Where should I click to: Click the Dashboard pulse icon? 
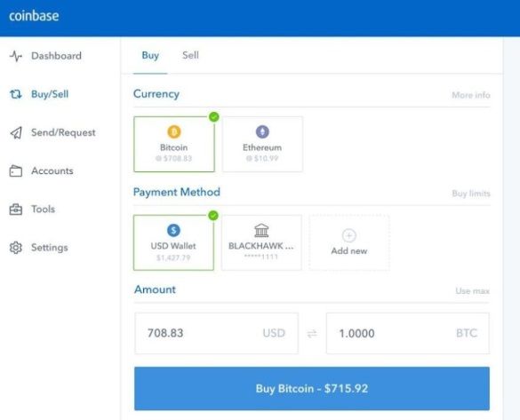click(16, 56)
